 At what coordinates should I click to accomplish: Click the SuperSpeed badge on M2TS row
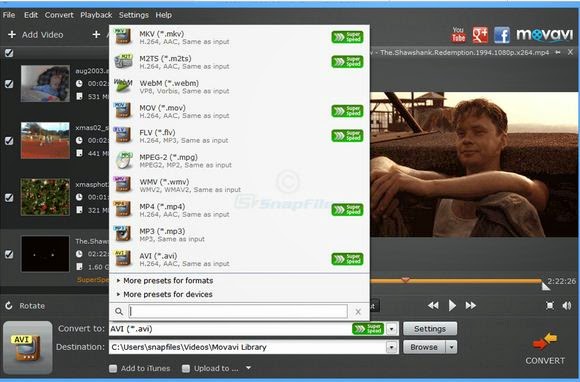(347, 62)
